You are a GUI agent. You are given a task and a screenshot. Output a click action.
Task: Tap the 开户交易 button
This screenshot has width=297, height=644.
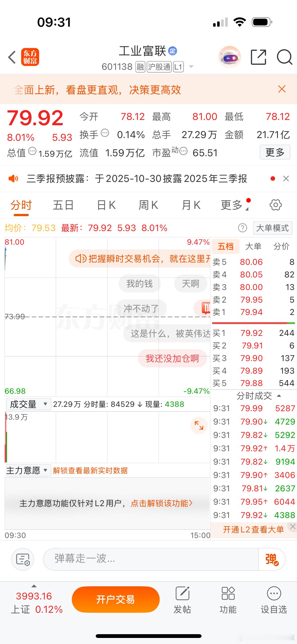click(116, 599)
